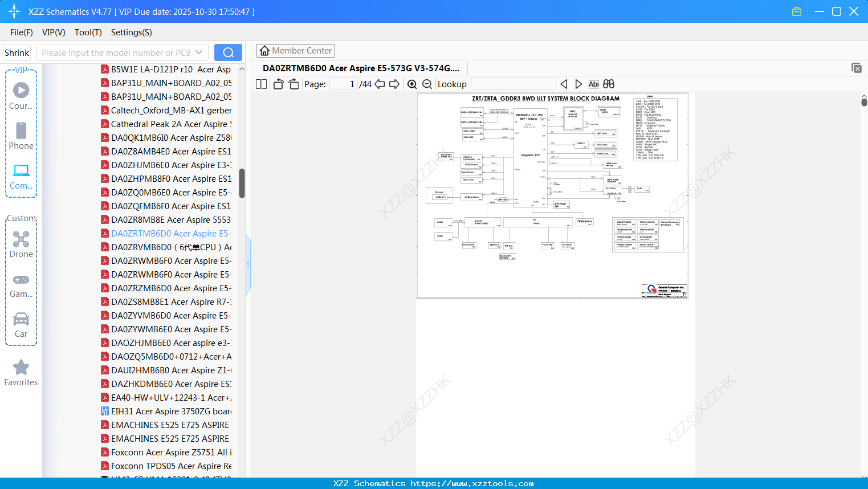Click the board icon beside EIH31 Acer Aspire 3750ZG

(105, 411)
